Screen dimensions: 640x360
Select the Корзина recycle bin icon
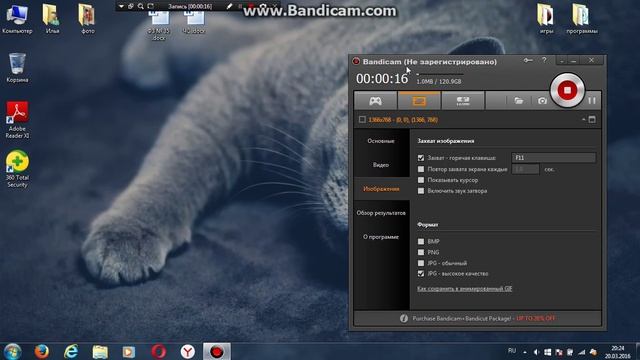(17, 68)
